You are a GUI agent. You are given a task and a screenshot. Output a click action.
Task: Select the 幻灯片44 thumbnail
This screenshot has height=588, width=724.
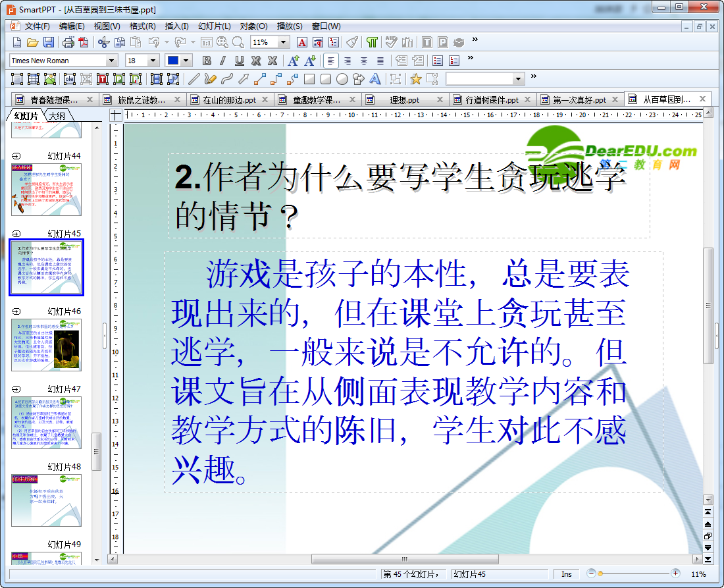pyautogui.click(x=46, y=190)
